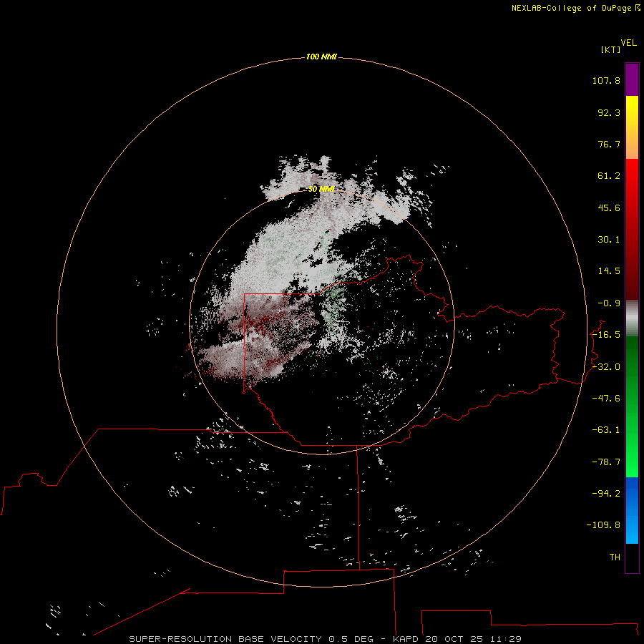The width and height of the screenshot is (644, 644).
Task: Click the -94.2 legend value
Action: click(606, 493)
